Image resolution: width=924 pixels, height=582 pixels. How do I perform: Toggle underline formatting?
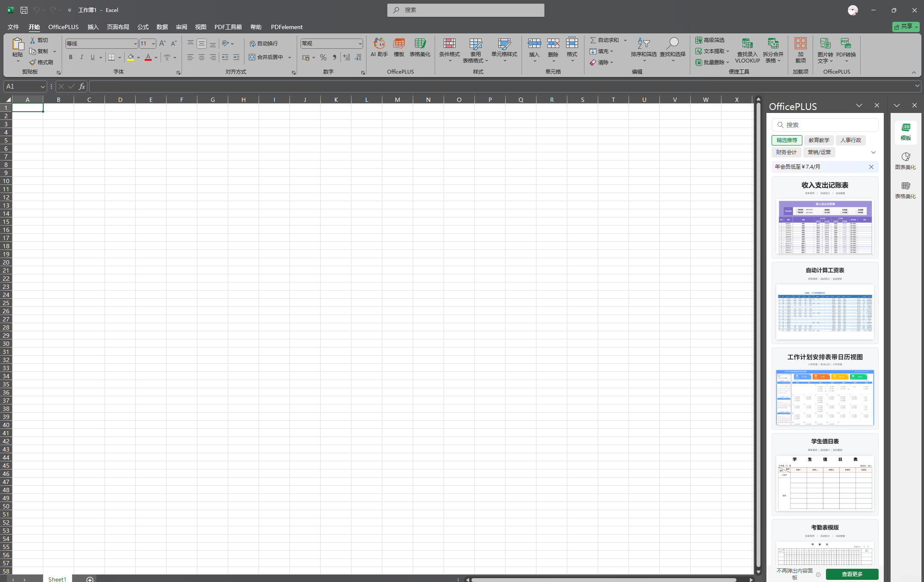[x=92, y=57]
